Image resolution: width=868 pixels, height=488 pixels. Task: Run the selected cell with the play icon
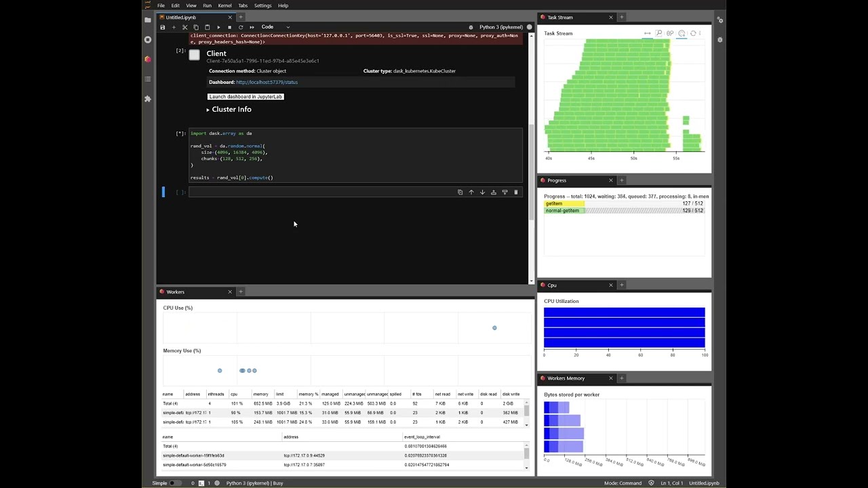point(218,27)
